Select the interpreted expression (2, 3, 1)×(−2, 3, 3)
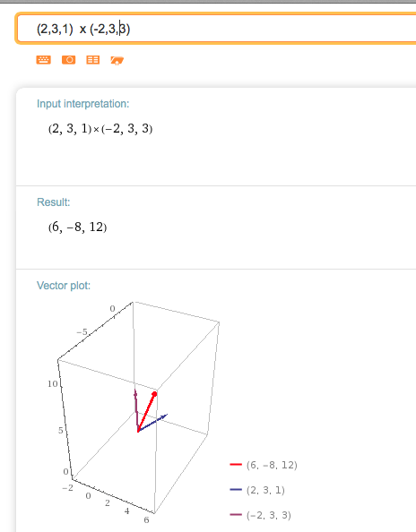416x532 pixels. 100,129
